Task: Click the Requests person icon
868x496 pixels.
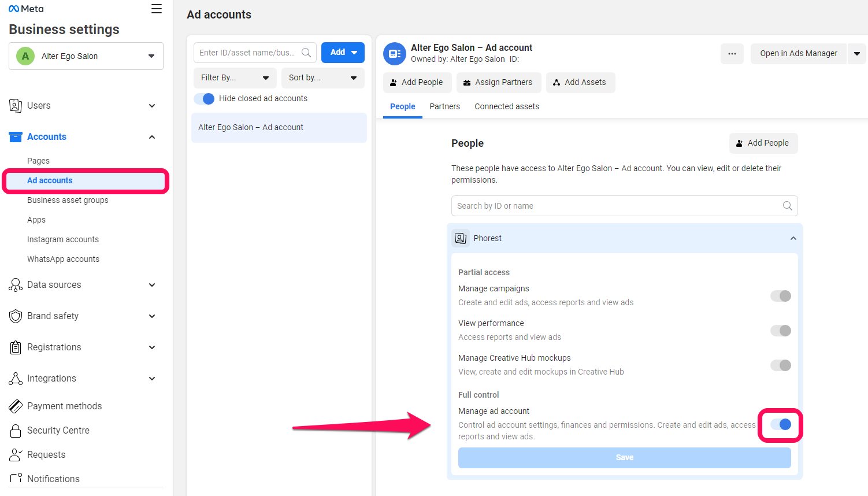Action: 16,455
